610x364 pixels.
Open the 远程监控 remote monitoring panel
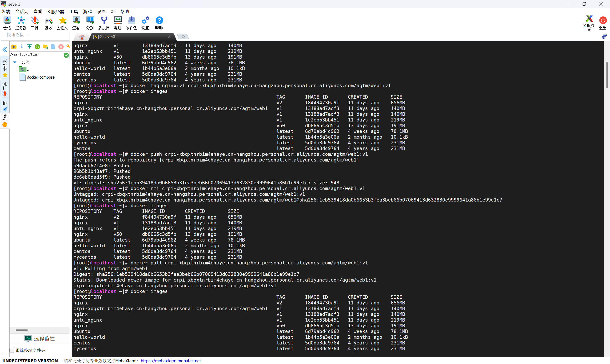coord(39,339)
